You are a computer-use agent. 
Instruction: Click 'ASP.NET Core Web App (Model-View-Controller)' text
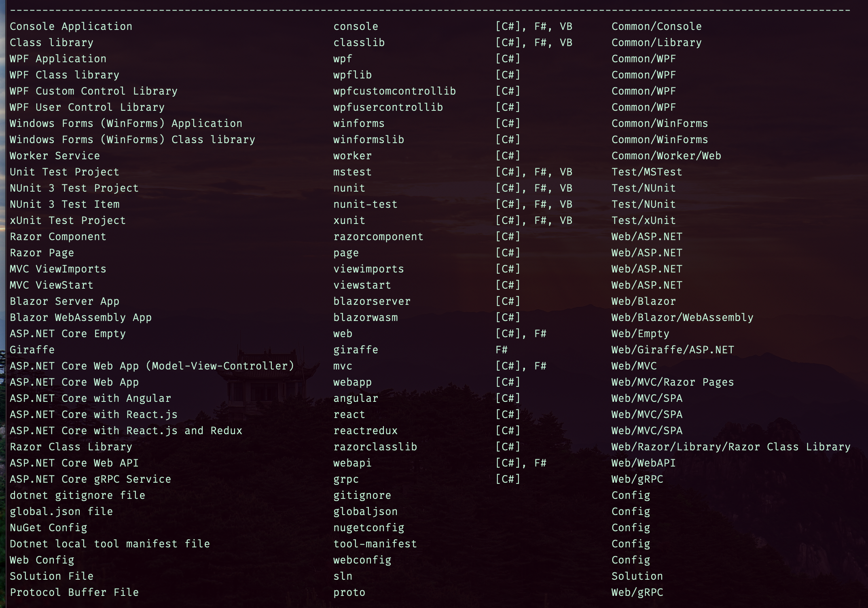(x=152, y=366)
